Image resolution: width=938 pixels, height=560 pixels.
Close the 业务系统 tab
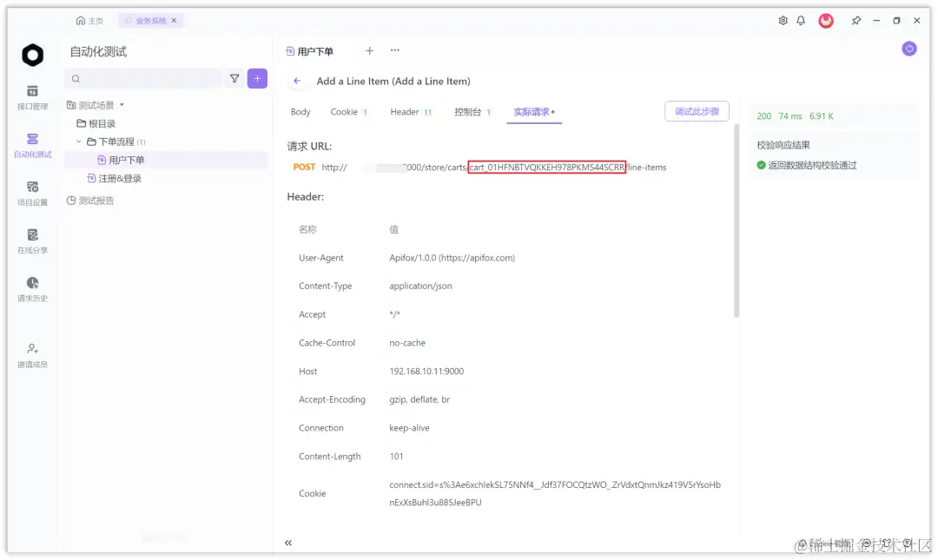174,20
